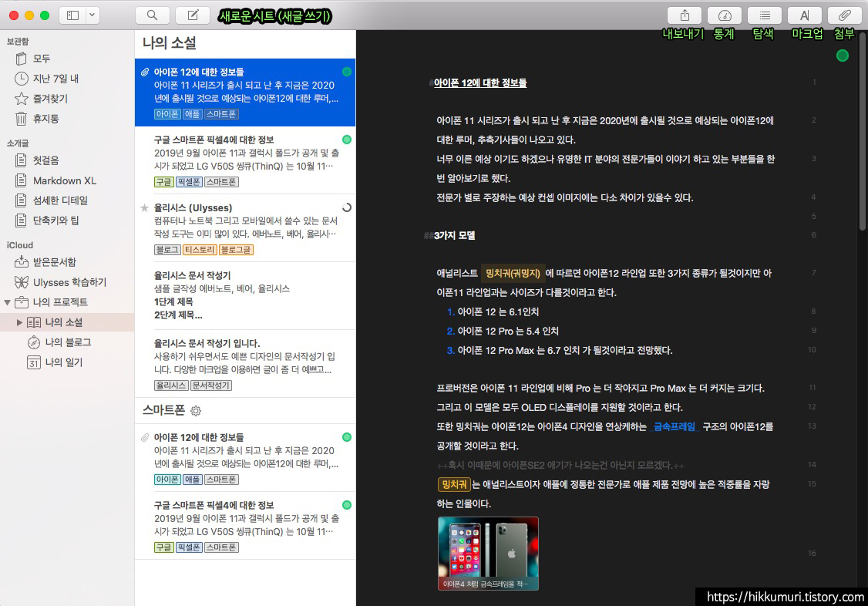Image resolution: width=868 pixels, height=606 pixels.
Task: Click the 문서작성기 keyword tag
Action: click(x=211, y=385)
